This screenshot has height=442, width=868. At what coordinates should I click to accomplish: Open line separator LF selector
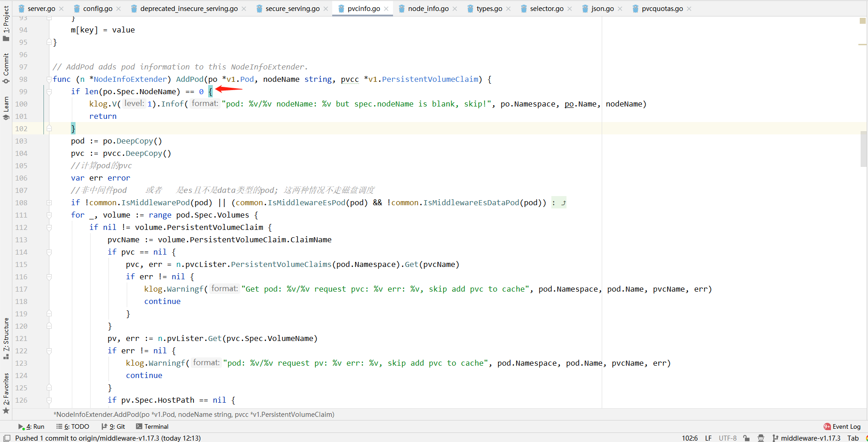pyautogui.click(x=708, y=438)
